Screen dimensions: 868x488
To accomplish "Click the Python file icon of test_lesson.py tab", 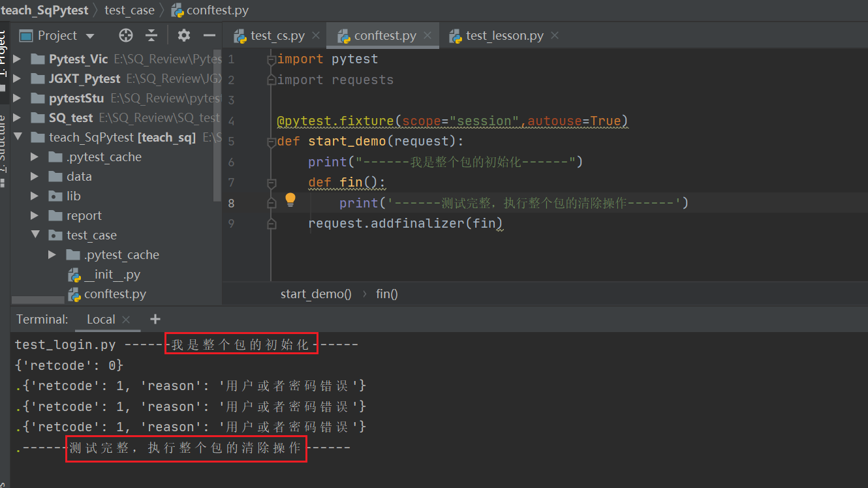I will 456,36.
